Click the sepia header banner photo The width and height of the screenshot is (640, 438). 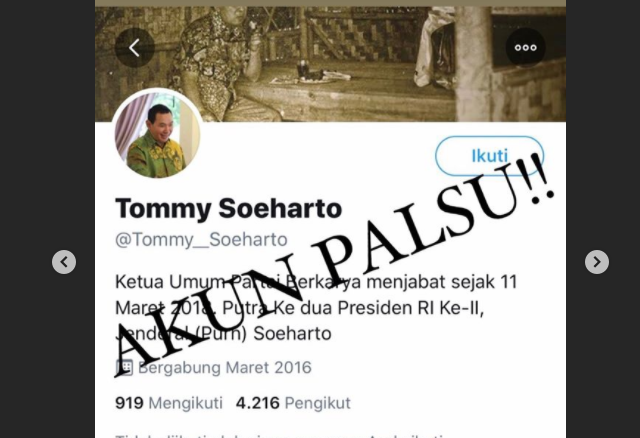pyautogui.click(x=330, y=64)
